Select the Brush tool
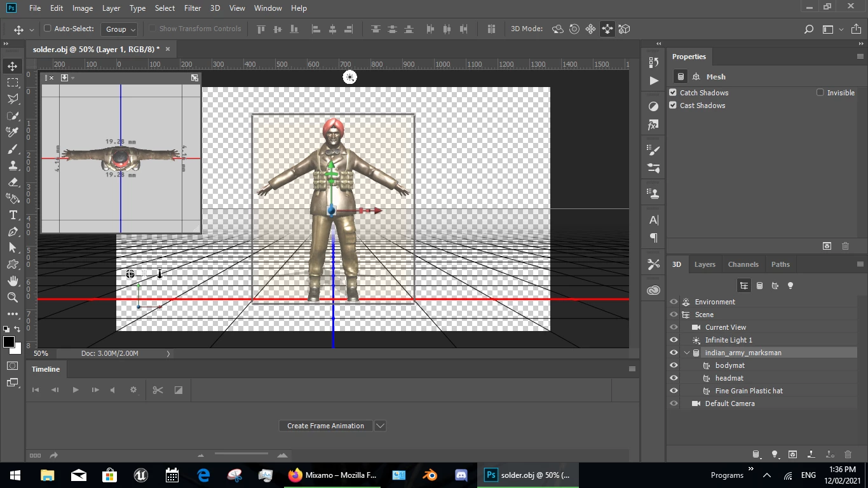This screenshot has width=868, height=488. (x=13, y=149)
